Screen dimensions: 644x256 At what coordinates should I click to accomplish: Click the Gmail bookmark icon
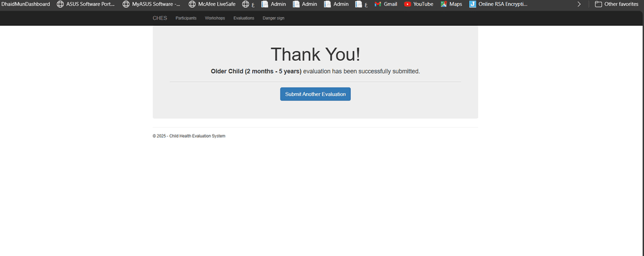(x=378, y=4)
